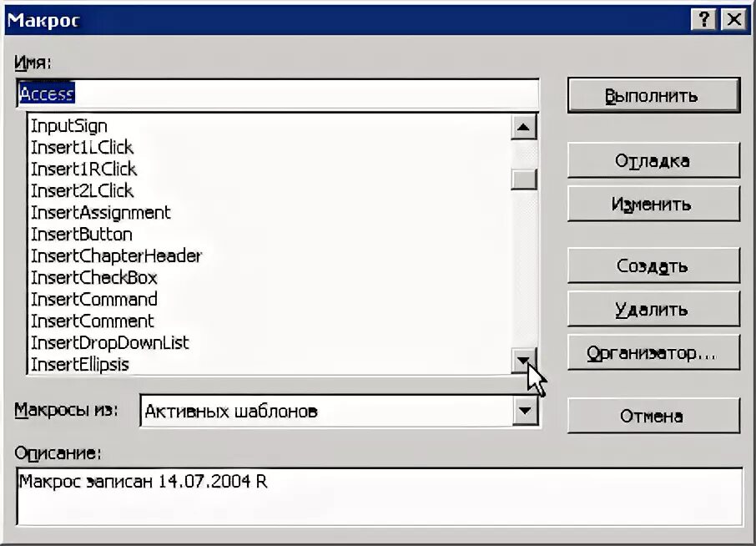The width and height of the screenshot is (756, 546).
Task: Close the Макрос dialog window
Action: coord(733,20)
